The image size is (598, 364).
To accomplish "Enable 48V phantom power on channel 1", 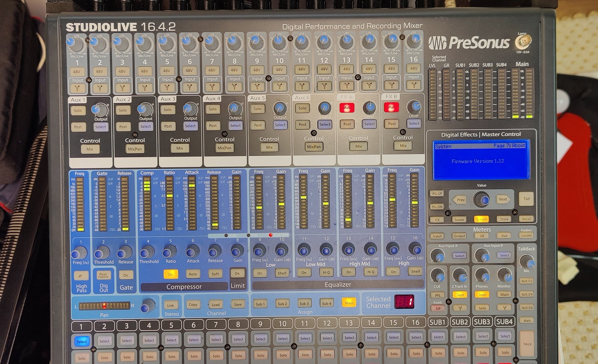I will [x=77, y=72].
